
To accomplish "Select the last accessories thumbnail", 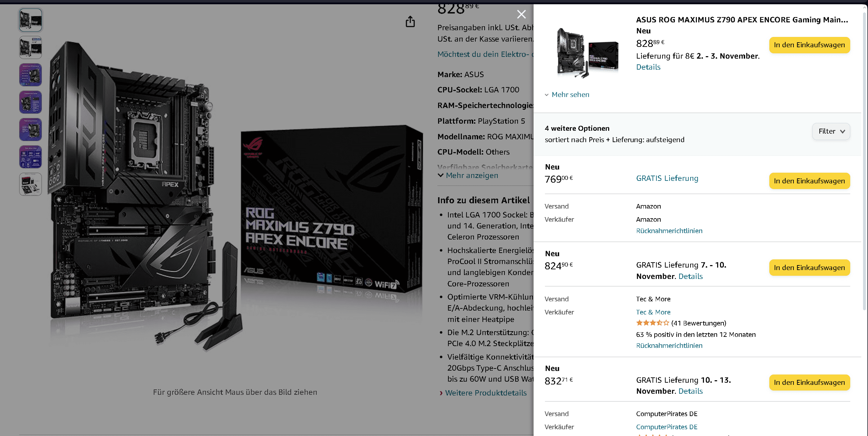I will 31,184.
